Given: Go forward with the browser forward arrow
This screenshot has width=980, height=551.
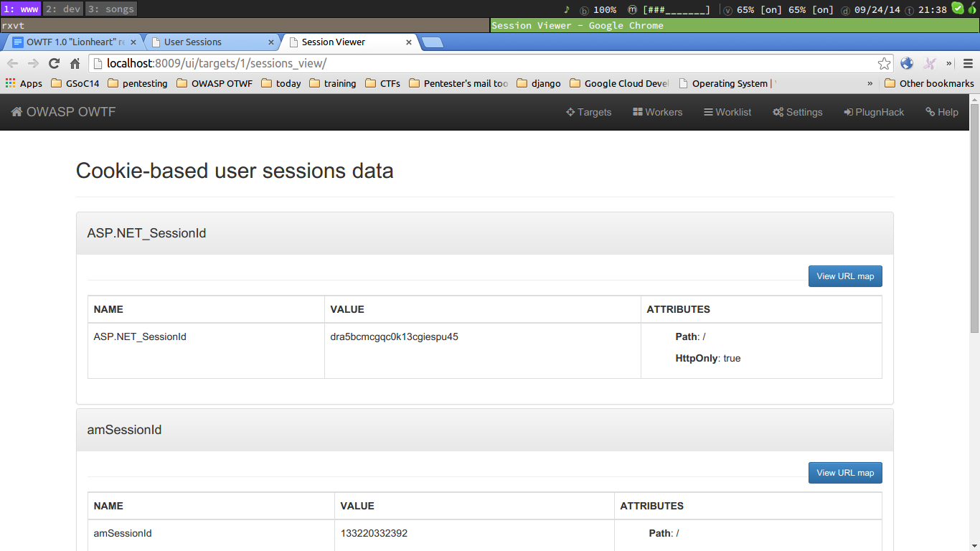Looking at the screenshot, I should [33, 63].
